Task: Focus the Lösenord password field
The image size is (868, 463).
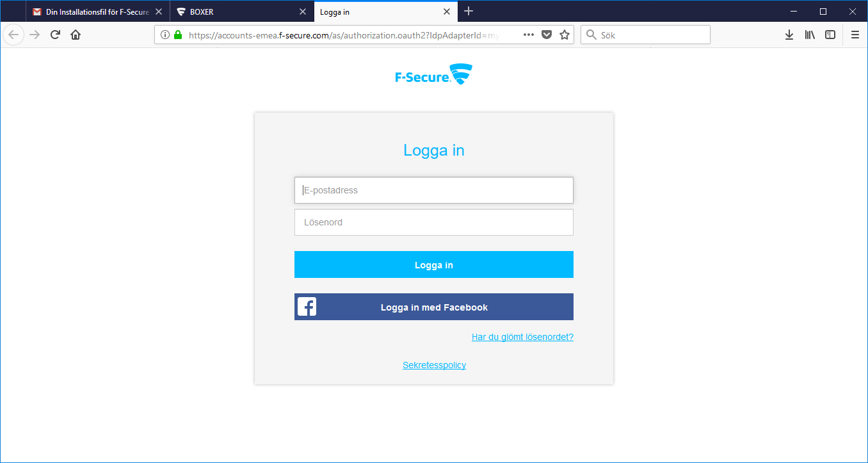Action: 434,222
